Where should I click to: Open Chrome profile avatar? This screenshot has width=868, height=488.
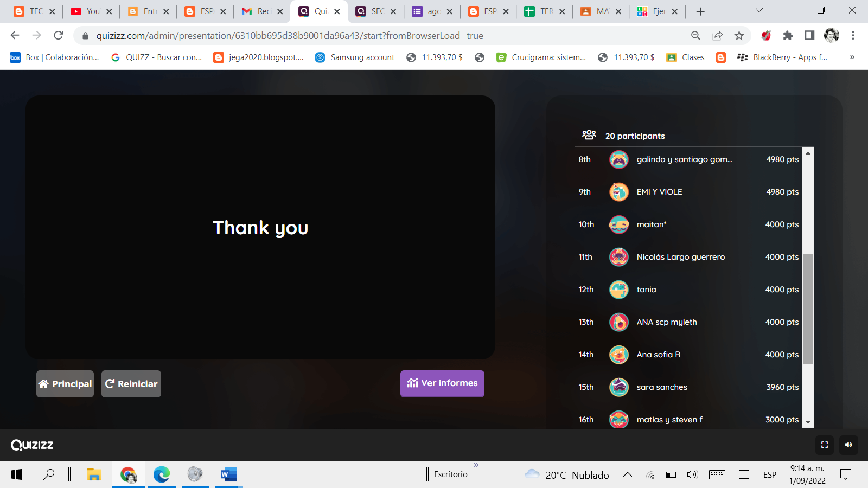coord(831,35)
